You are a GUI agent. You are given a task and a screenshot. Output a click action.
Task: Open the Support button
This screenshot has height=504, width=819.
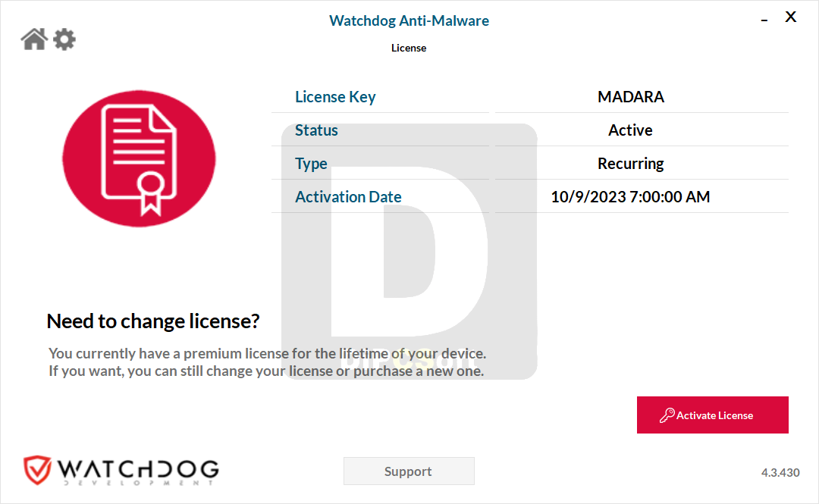[x=409, y=471]
